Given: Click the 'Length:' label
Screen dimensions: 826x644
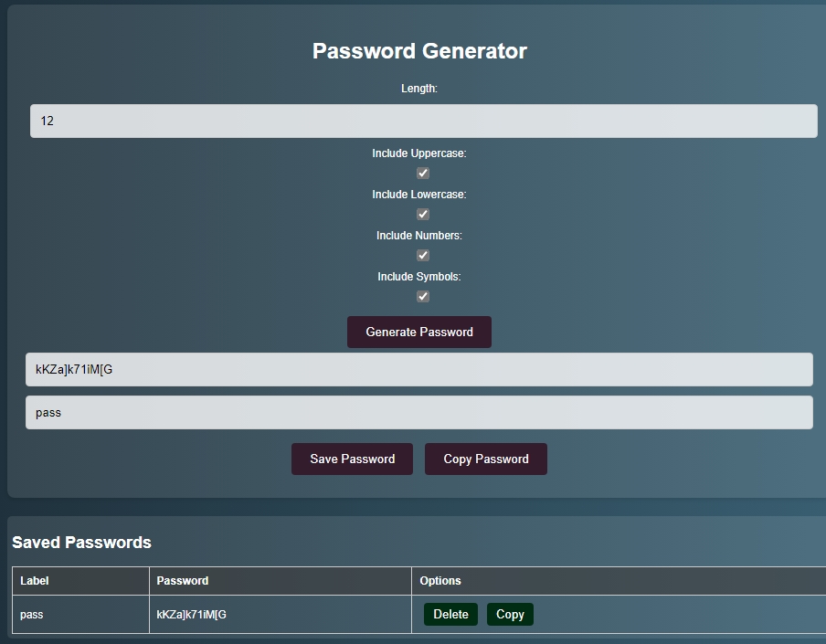Looking at the screenshot, I should (419, 89).
